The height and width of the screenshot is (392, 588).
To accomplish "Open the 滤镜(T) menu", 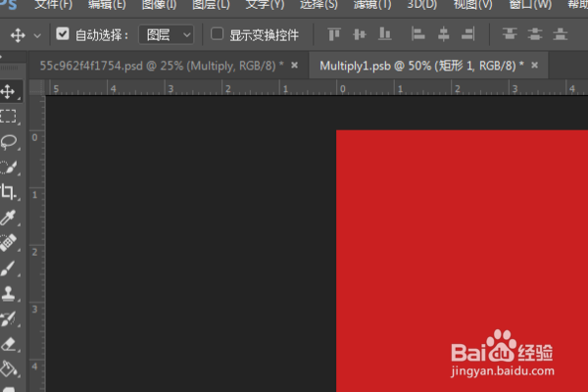I will click(x=372, y=5).
